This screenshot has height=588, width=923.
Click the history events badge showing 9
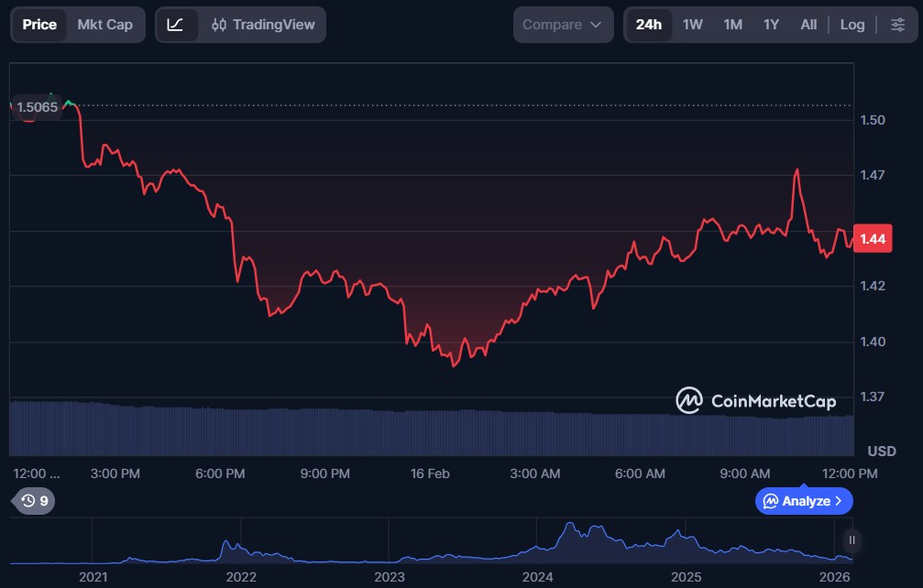coord(35,501)
